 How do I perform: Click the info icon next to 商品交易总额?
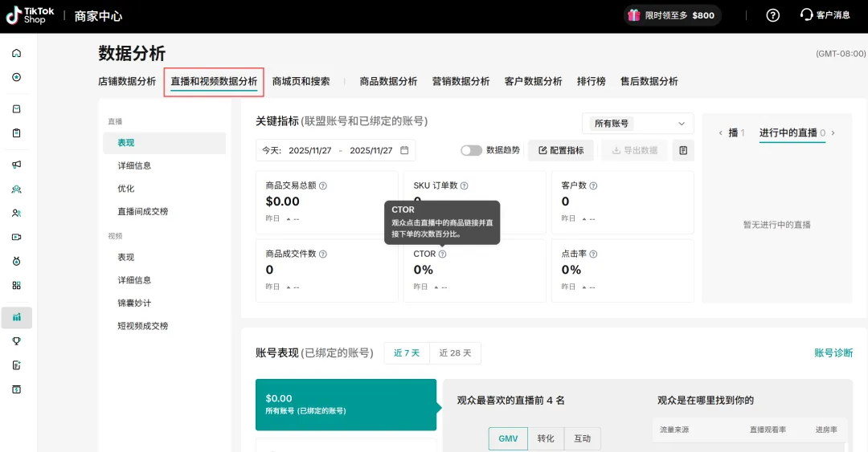(323, 185)
